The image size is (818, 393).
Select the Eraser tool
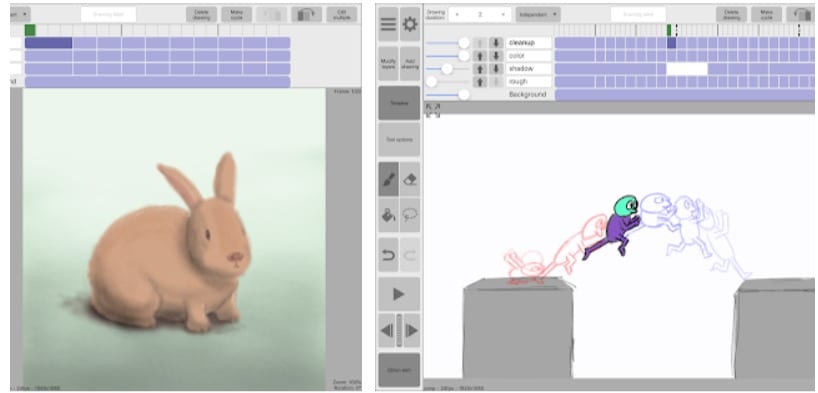click(x=410, y=180)
